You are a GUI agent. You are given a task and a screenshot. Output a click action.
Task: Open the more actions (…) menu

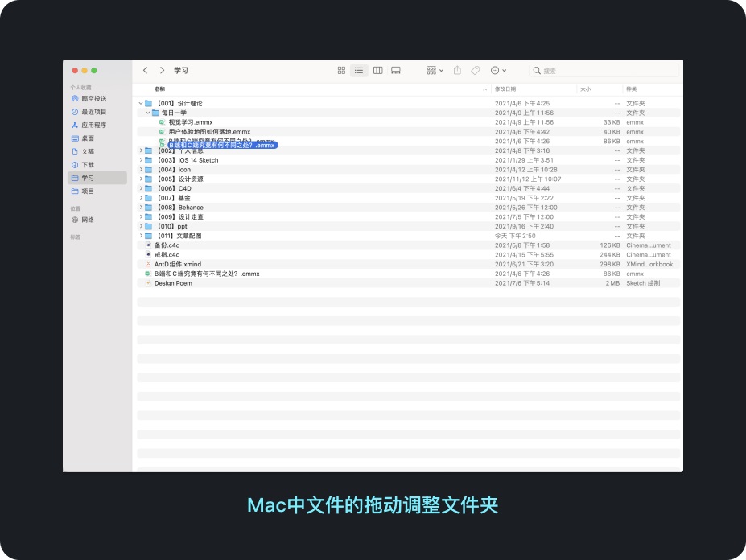click(x=498, y=71)
